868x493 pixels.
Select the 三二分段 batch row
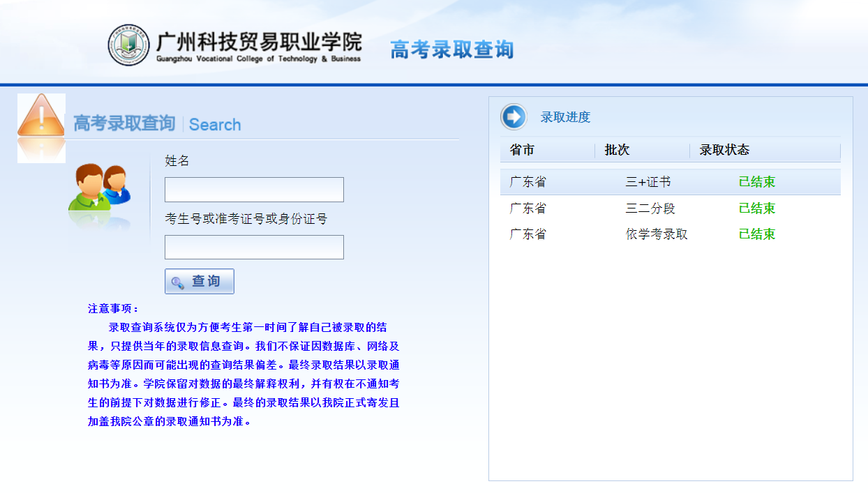(x=650, y=208)
